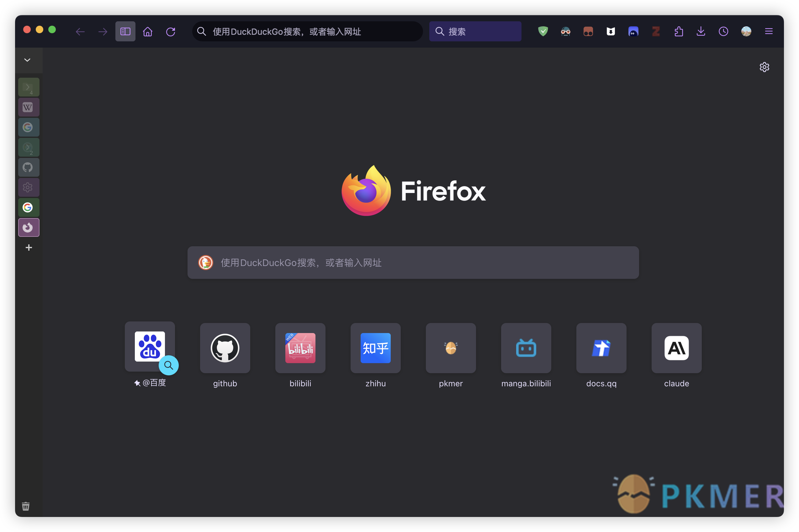Open the Dark Reader extension icon
The image size is (799, 532).
click(x=565, y=32)
